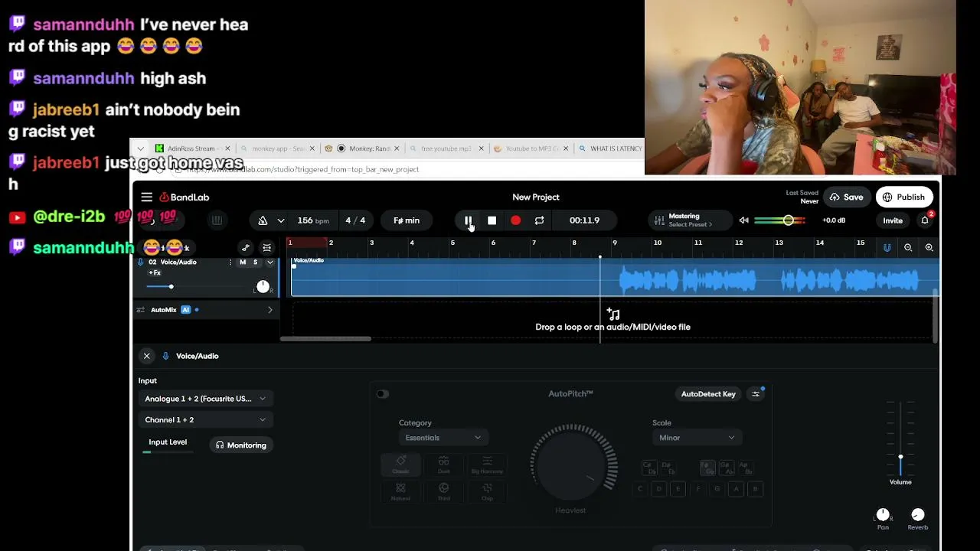Viewport: 980px width, 551px height.
Task: Stop playback with the stop button
Action: coord(492,220)
